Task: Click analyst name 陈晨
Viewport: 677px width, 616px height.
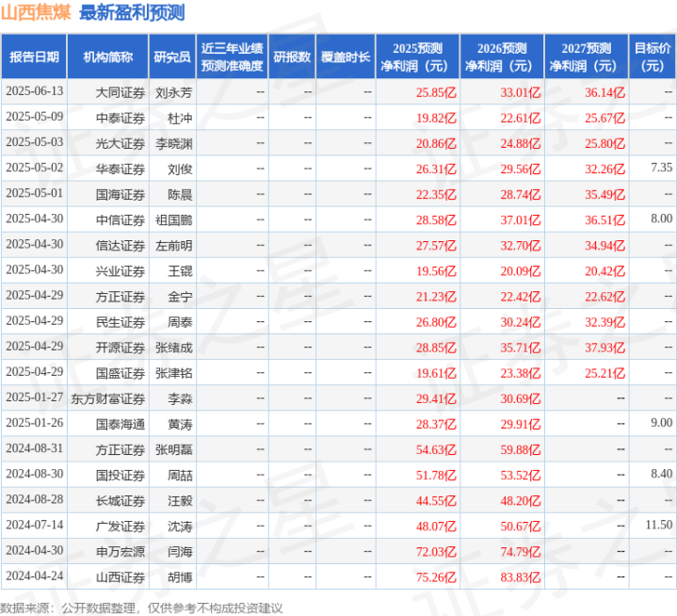Action: [180, 195]
